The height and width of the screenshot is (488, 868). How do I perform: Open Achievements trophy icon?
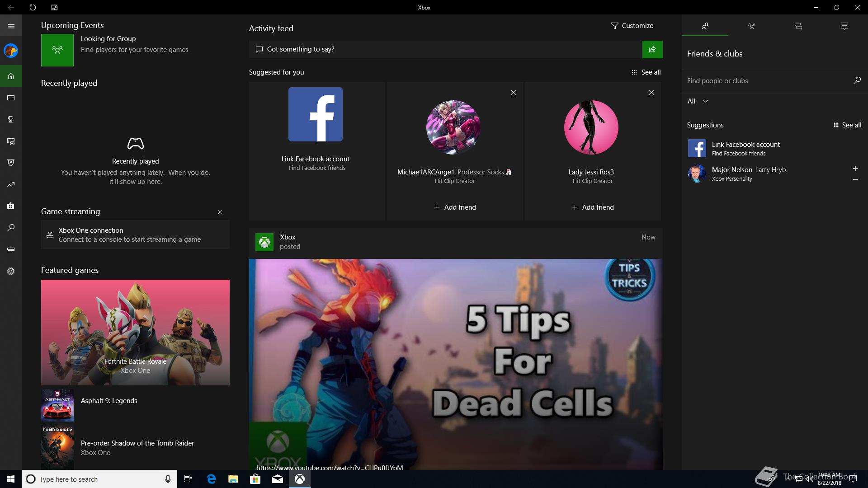pos(11,119)
